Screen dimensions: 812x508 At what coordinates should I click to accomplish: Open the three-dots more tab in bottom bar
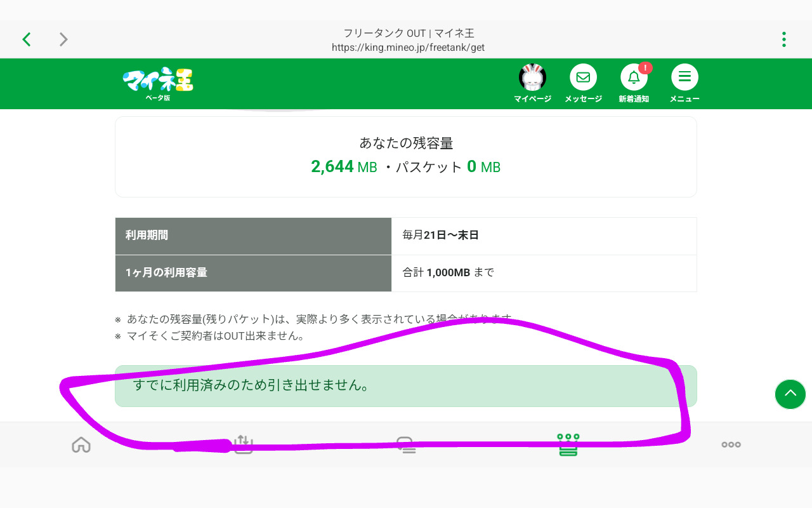tap(731, 444)
